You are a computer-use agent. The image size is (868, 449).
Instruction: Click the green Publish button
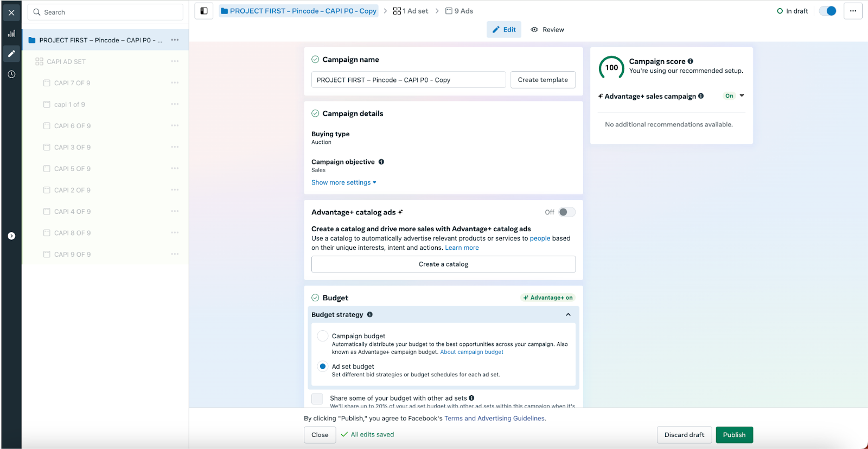734,435
